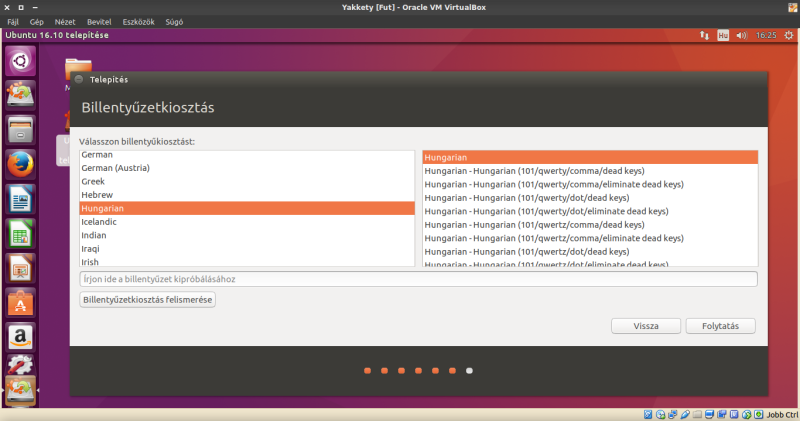
Task: Open the Ubuntu Dash search button
Action: 21,61
